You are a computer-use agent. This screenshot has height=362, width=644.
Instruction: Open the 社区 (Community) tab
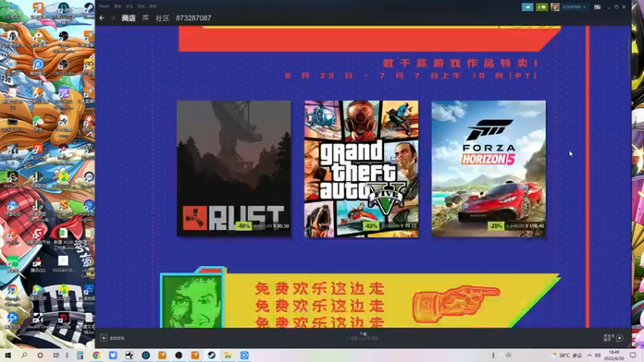[x=163, y=18]
